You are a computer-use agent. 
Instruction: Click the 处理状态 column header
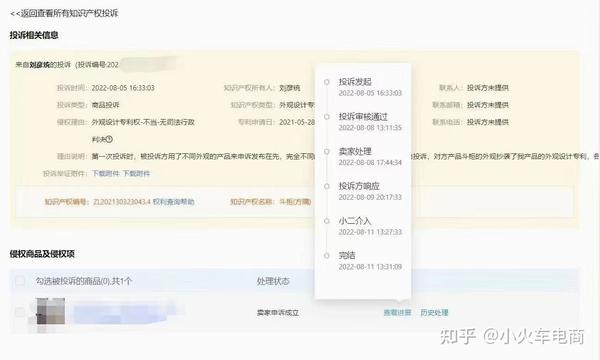[273, 281]
